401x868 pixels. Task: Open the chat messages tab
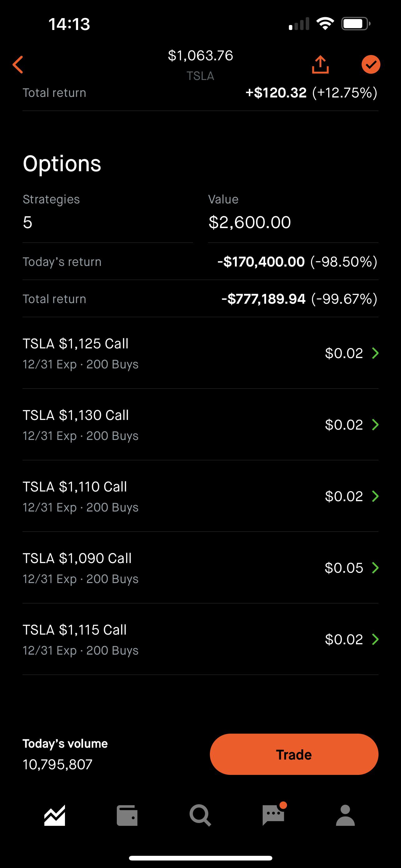click(273, 816)
